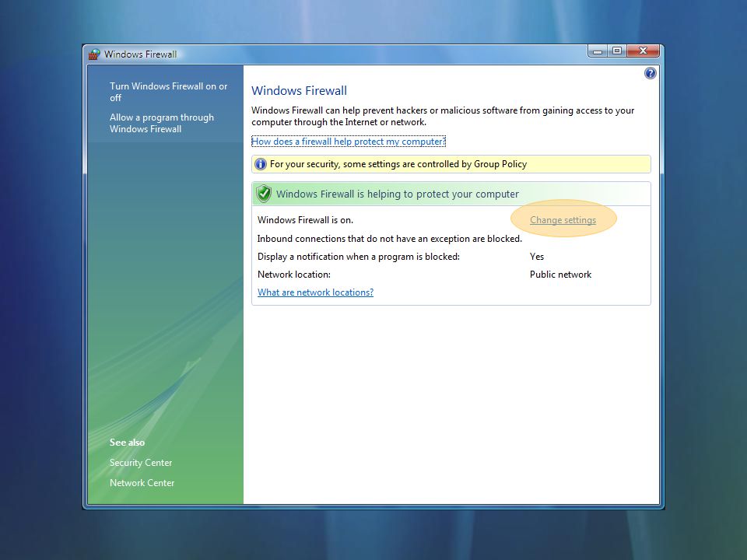
Task: Open Allow a program through Windows Firewall
Action: 162,123
